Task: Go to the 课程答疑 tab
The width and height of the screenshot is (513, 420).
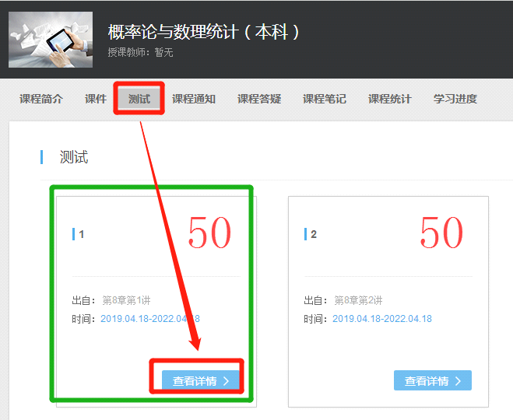Action: [259, 99]
